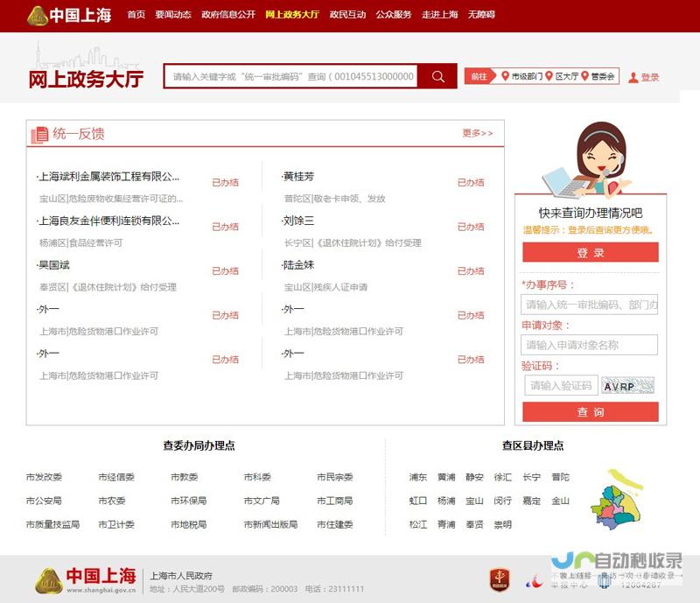The width and height of the screenshot is (700, 603).
Task: Click the 统一反馈 document icon
Action: click(x=39, y=135)
